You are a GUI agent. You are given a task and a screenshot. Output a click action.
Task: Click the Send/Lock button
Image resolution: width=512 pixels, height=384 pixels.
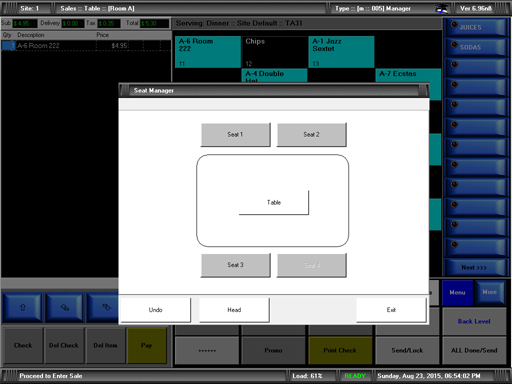(407, 350)
